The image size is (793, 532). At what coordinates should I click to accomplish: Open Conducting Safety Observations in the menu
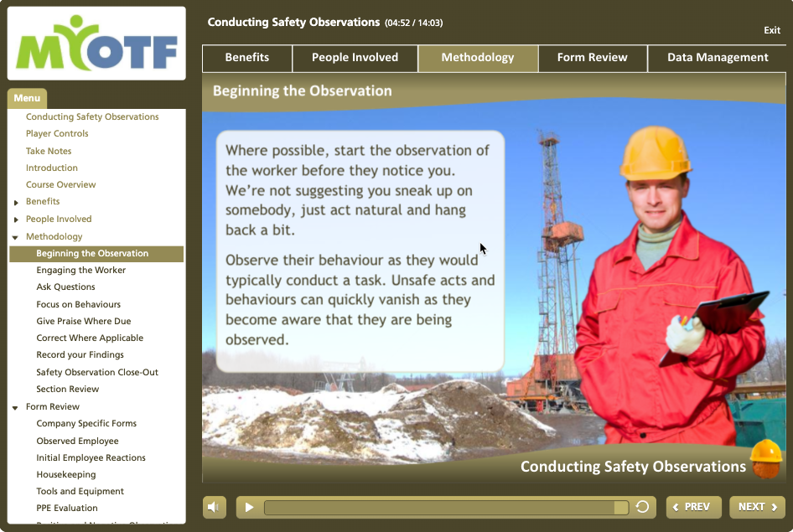92,116
